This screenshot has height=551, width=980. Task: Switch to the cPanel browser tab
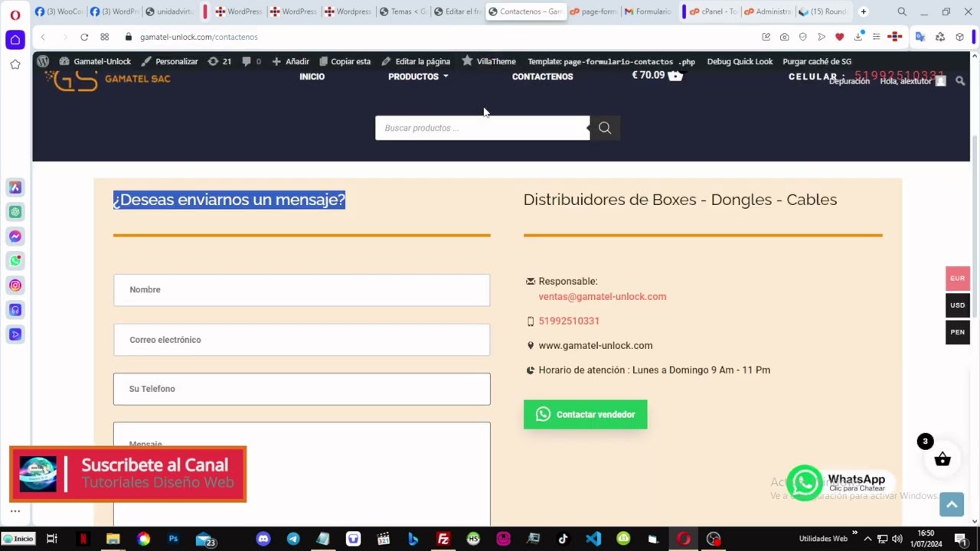click(x=713, y=11)
